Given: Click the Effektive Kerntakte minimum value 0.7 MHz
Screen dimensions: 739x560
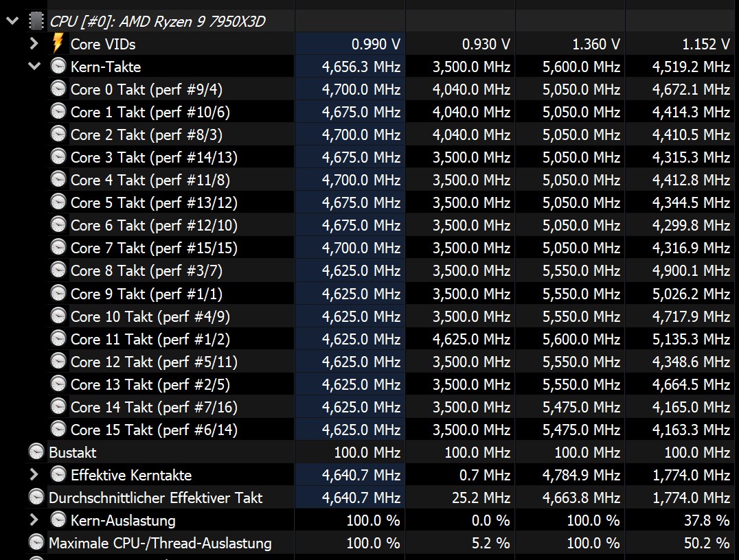Looking at the screenshot, I should [484, 475].
